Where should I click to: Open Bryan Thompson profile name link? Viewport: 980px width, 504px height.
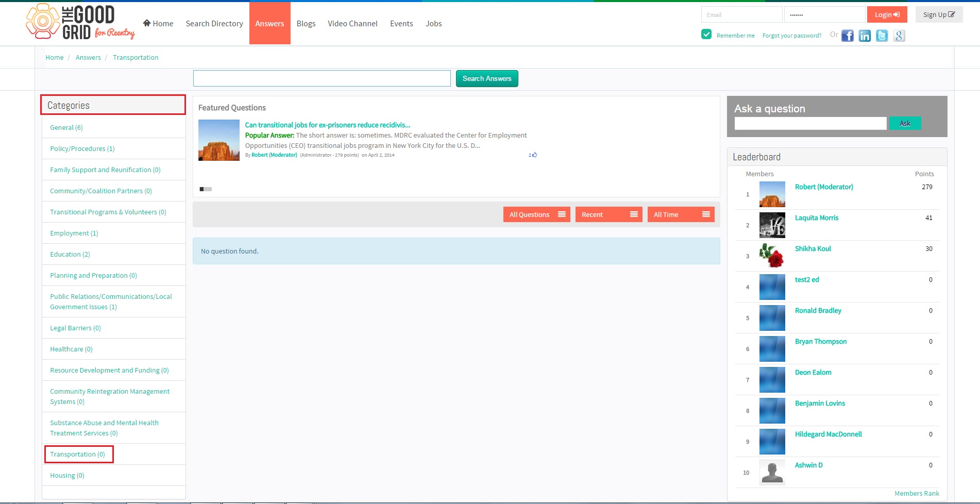coord(821,341)
